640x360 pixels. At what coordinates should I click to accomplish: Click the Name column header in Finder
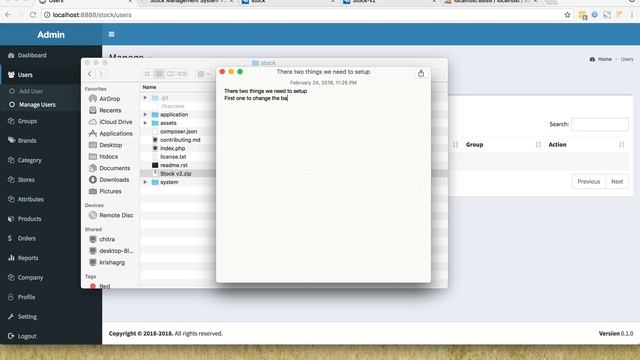(x=149, y=87)
